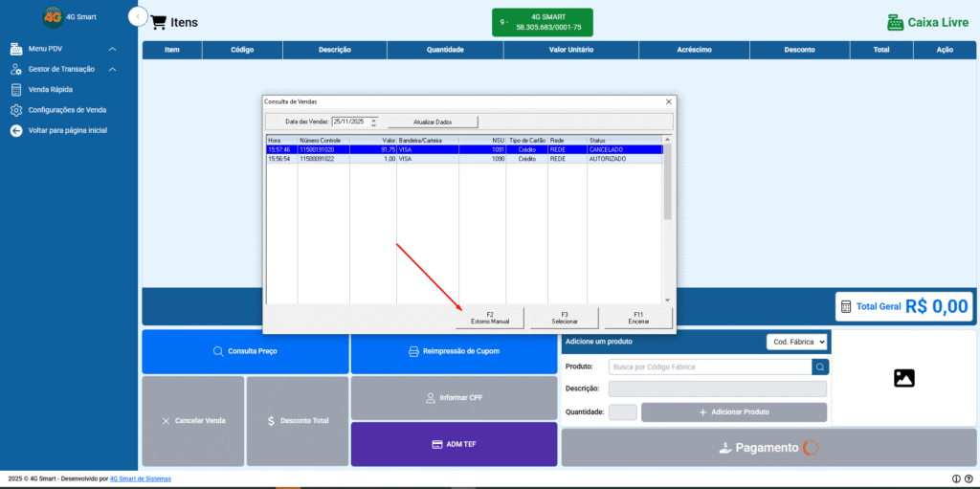Screen dimensions: 980x489
Task: Click the 4G Smart logo
Action: pos(53,17)
